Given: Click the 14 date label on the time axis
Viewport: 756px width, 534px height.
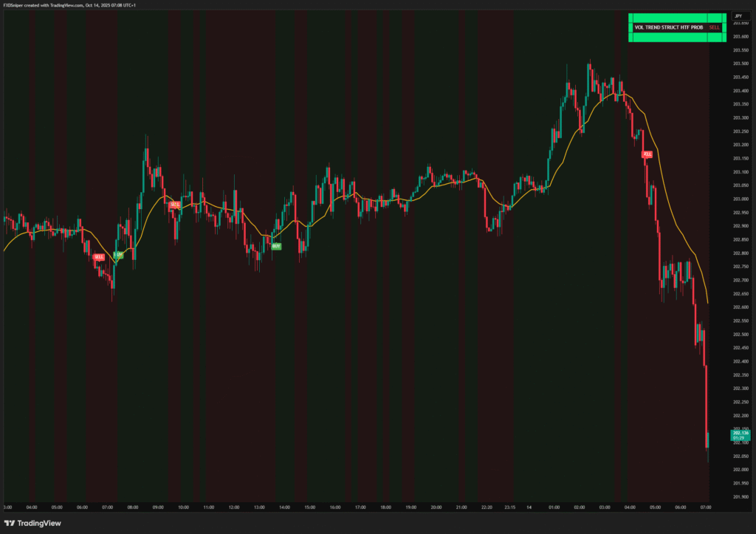Looking at the screenshot, I should coord(529,507).
